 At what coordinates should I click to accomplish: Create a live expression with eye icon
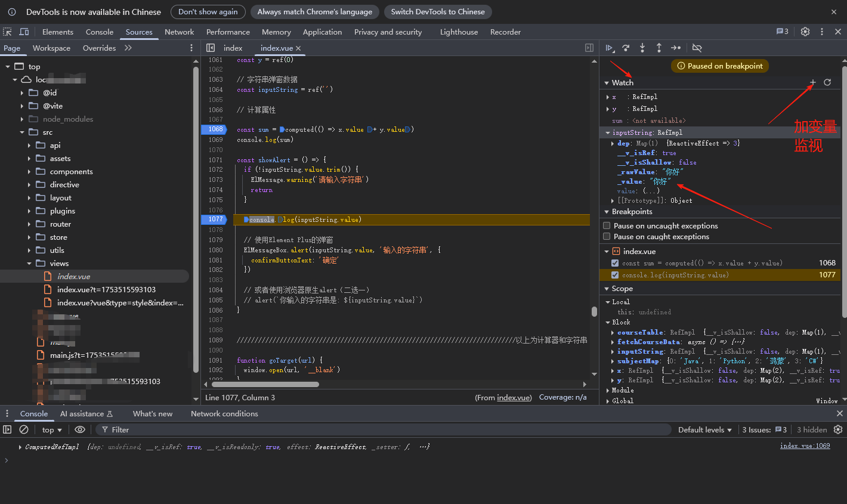point(80,429)
